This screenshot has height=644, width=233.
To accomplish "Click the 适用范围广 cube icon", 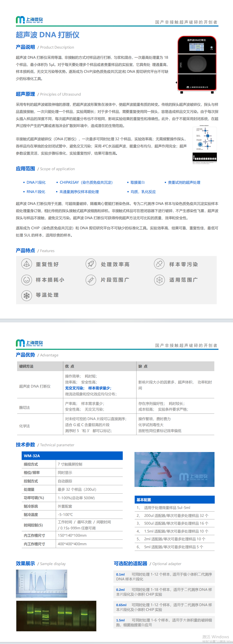I will [x=159, y=280].
